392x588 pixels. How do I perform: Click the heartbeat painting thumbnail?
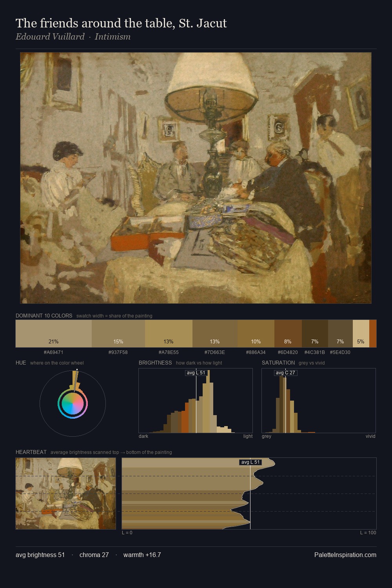(66, 494)
